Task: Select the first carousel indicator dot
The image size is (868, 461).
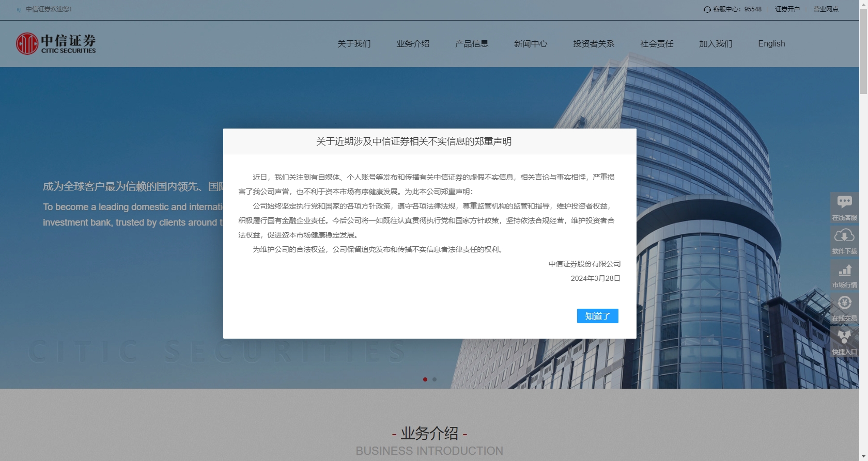Action: coord(425,379)
